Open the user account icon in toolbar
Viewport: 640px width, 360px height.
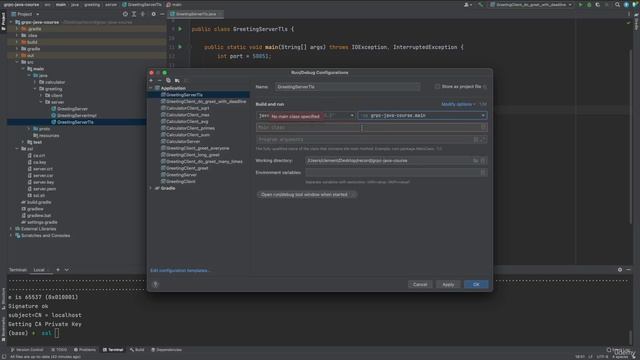pos(467,5)
